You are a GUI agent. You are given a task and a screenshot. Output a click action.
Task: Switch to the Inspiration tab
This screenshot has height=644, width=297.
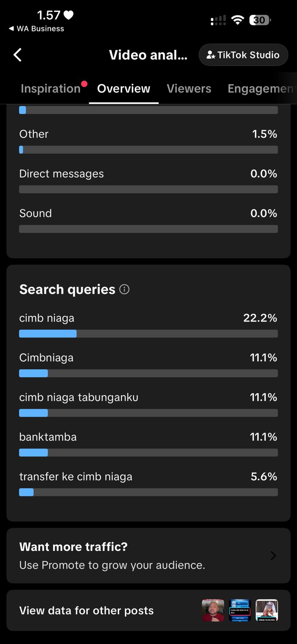pyautogui.click(x=51, y=89)
